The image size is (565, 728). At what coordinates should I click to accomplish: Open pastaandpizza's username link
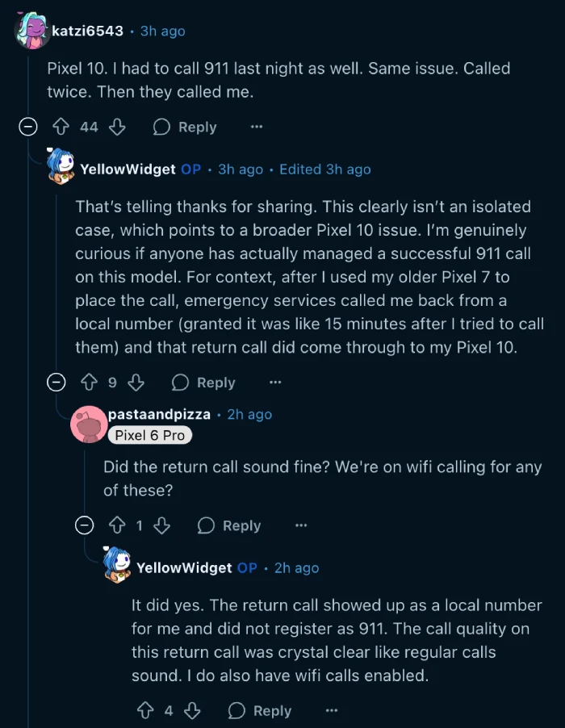point(159,414)
